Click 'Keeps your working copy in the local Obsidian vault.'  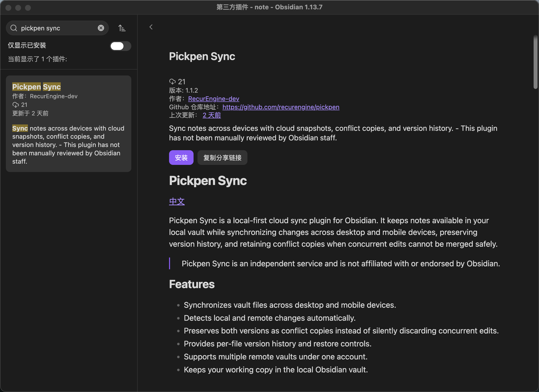[x=276, y=370]
